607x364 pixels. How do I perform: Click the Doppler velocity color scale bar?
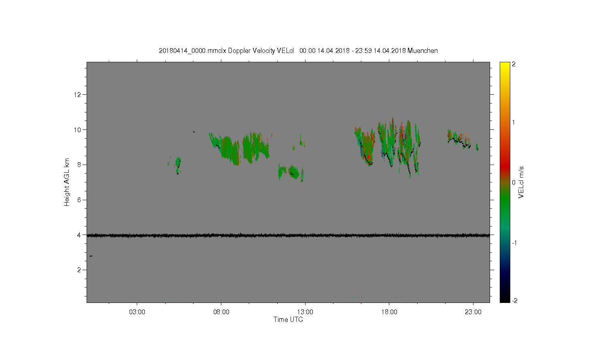tap(505, 182)
